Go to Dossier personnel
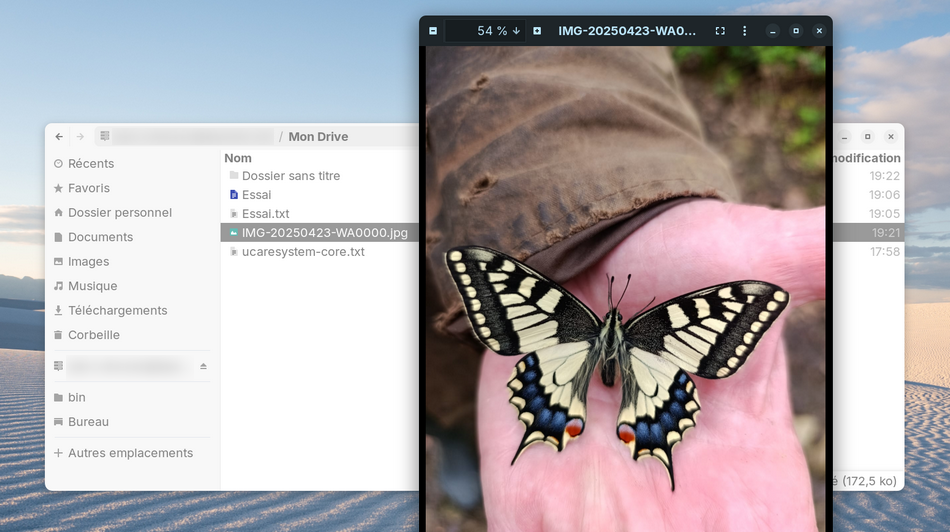 (x=119, y=213)
